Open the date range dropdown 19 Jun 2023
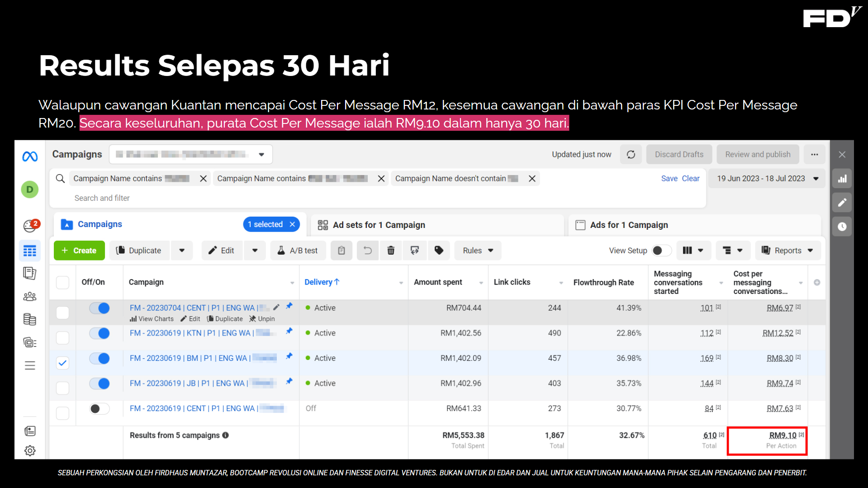Screen dimensions: 868x488 [x=767, y=179]
